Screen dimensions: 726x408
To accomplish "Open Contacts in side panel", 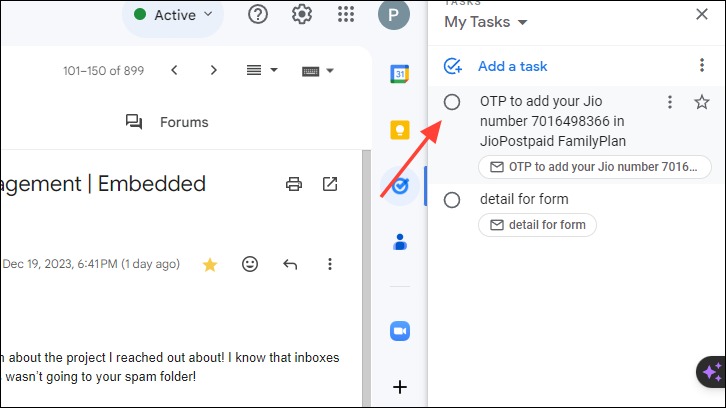I will tap(400, 242).
